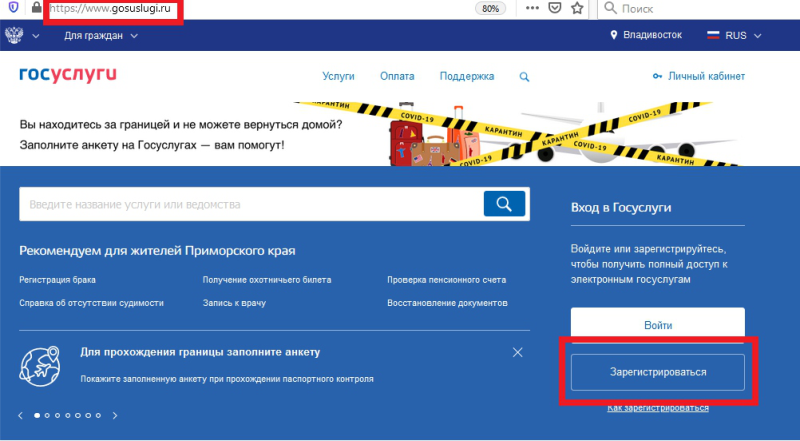Image resolution: width=800 pixels, height=441 pixels.
Task: Open the 'Услуги' menu item
Action: click(339, 76)
